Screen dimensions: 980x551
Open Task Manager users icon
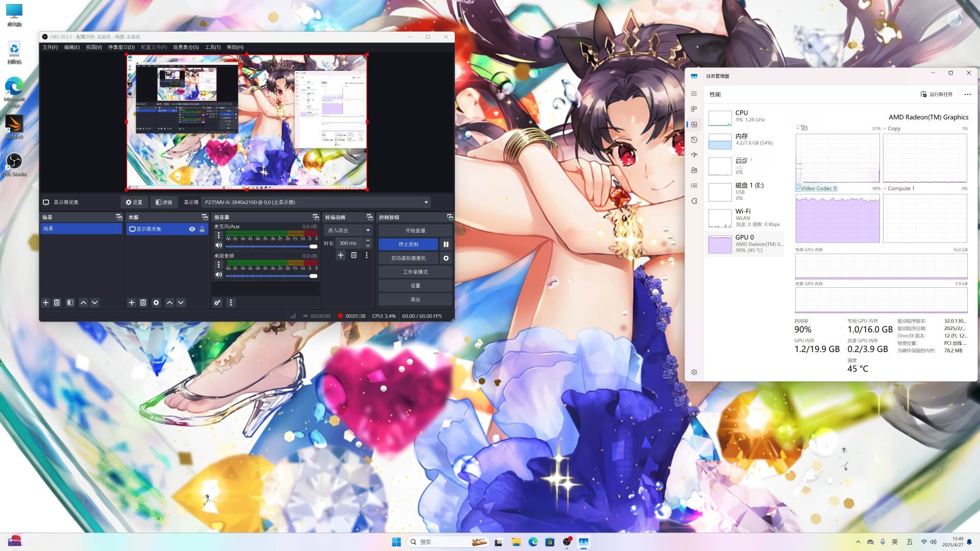[694, 170]
